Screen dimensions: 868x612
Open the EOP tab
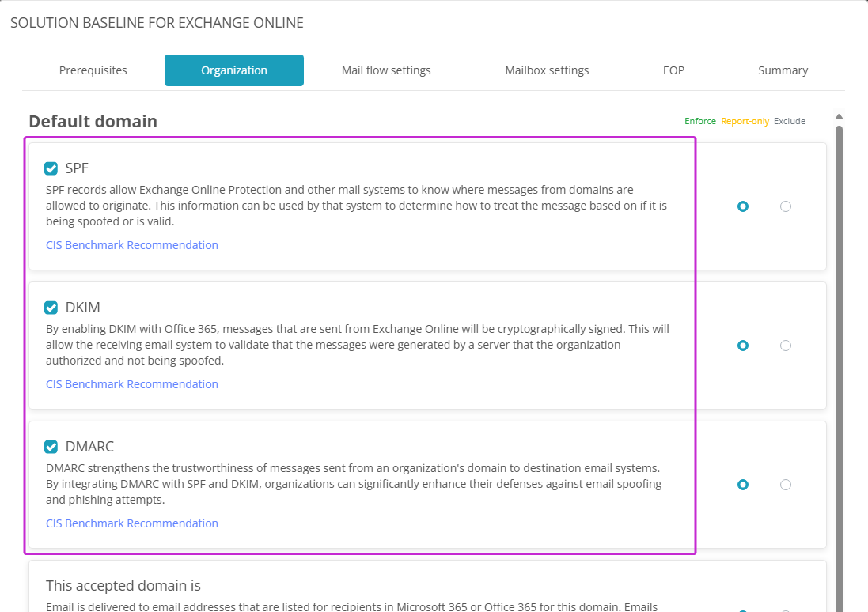click(673, 70)
